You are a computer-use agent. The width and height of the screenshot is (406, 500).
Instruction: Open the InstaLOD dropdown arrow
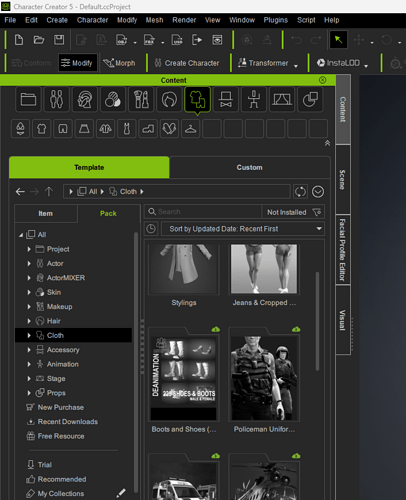pos(366,66)
